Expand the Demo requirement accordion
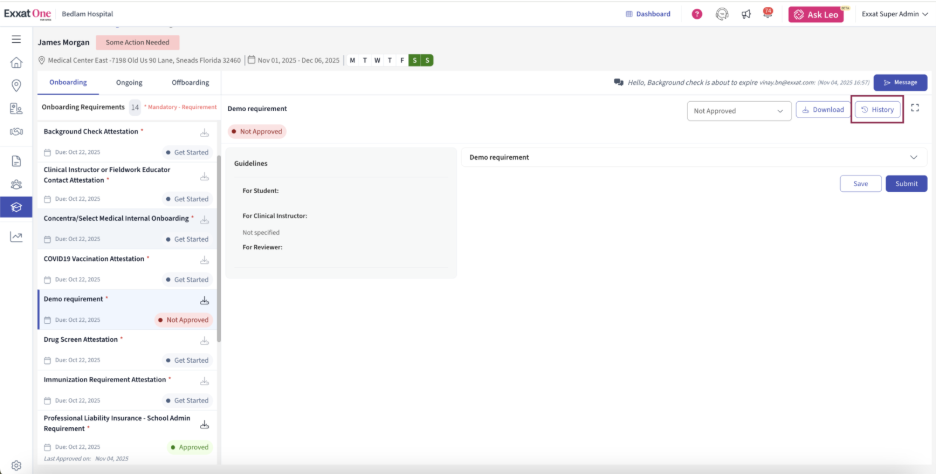 pyautogui.click(x=913, y=157)
